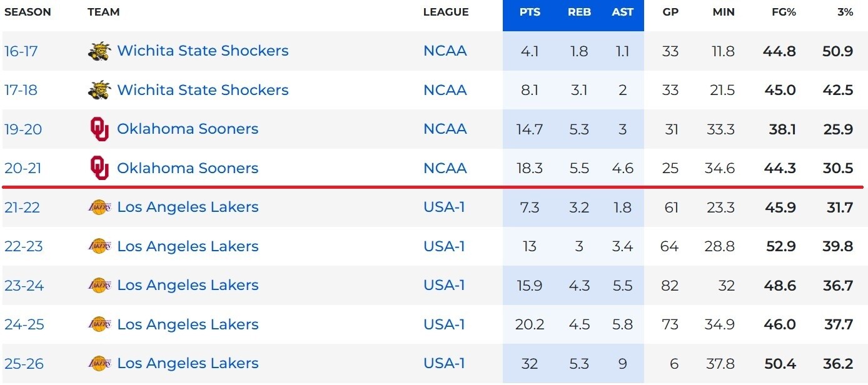Screen dimensions: 868x385
Task: Click the OU logo in the 20-21 row
Action: click(x=99, y=168)
